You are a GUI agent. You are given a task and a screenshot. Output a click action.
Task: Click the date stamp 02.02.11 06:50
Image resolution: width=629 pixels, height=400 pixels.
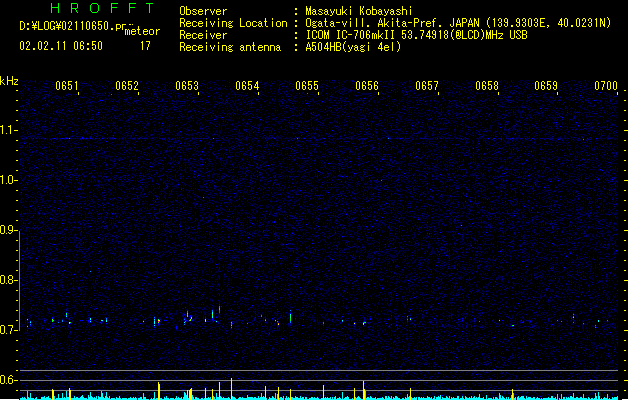[61, 46]
